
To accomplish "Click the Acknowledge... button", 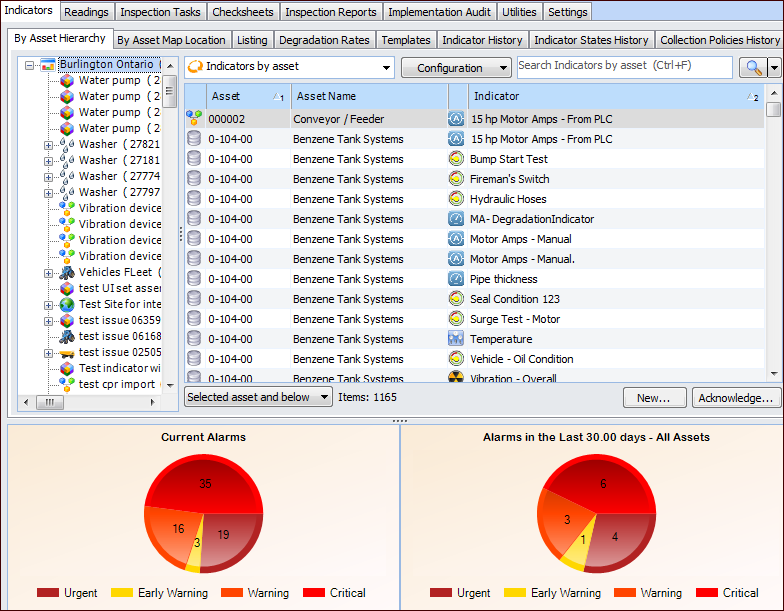I will click(736, 398).
